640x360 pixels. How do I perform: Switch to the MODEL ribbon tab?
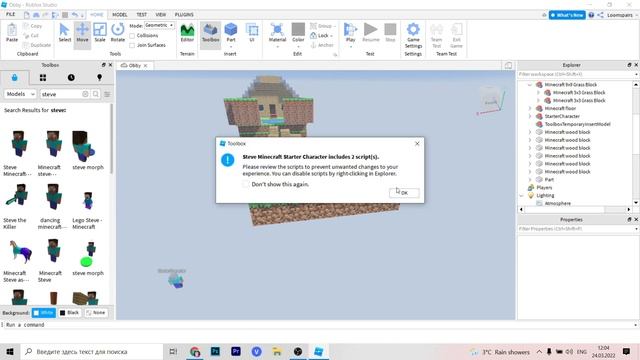(120, 15)
